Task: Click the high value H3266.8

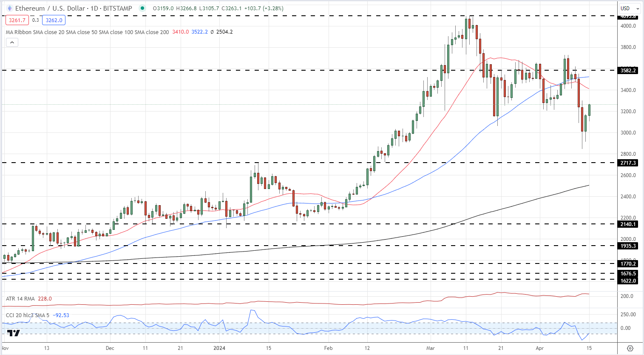Action: coord(186,8)
